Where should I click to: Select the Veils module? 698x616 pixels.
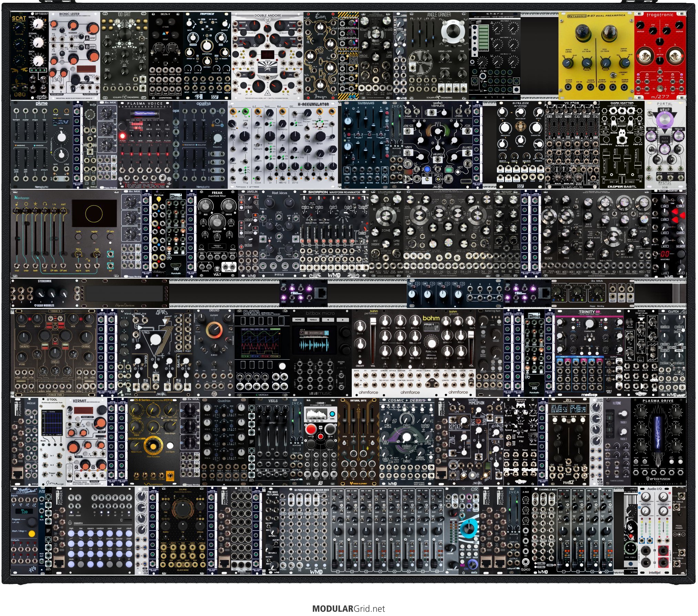pyautogui.click(x=273, y=441)
